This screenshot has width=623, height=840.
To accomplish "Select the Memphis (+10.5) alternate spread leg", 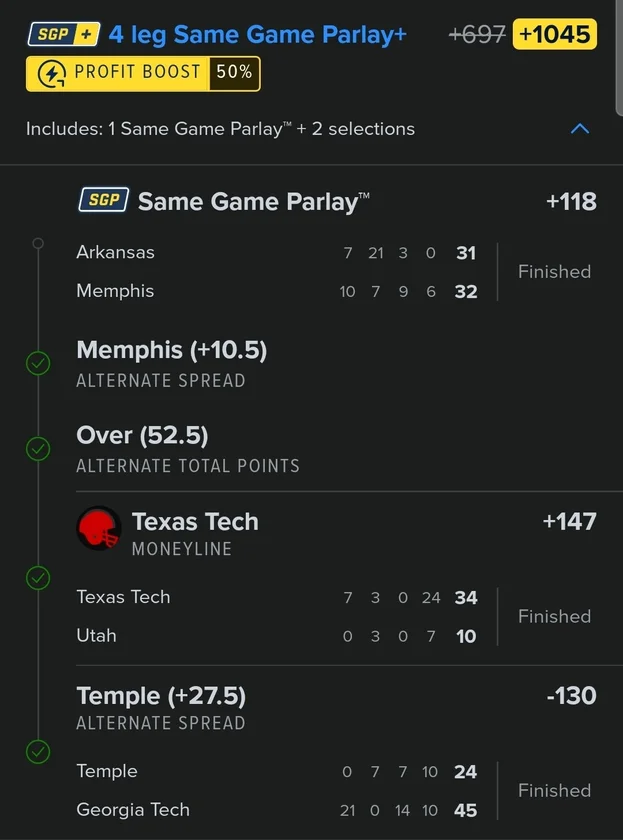I will (171, 351).
